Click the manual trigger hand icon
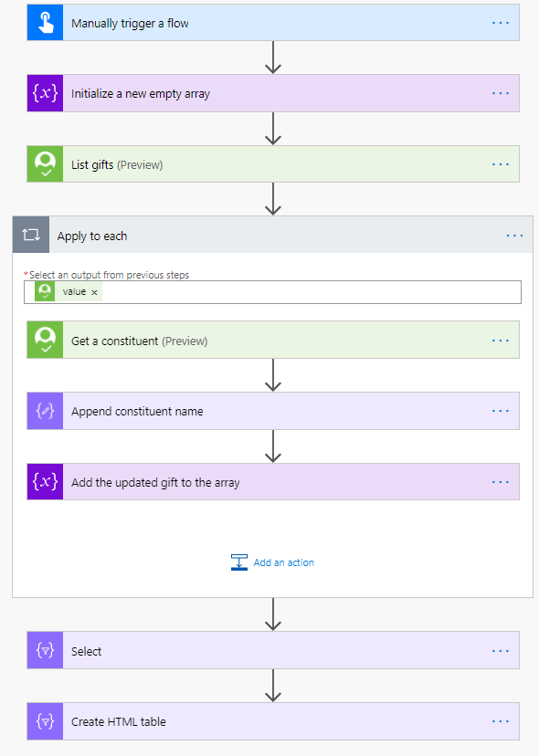This screenshot has width=539, height=756. coord(45,23)
